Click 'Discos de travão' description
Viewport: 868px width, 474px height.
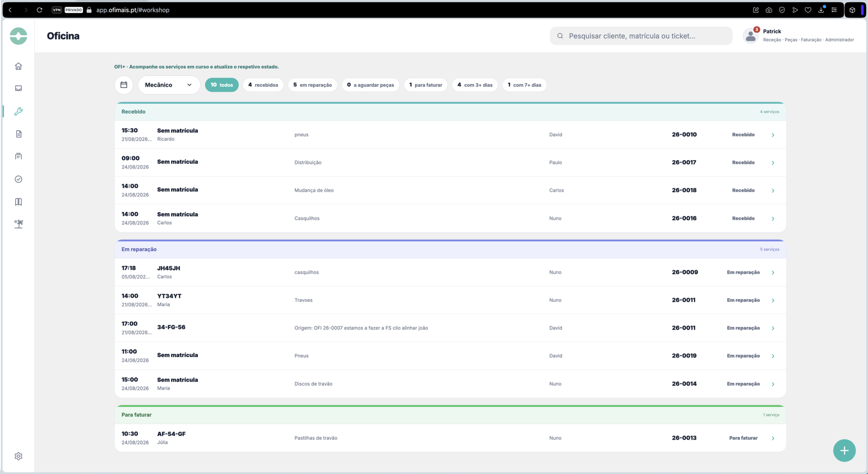tap(314, 384)
